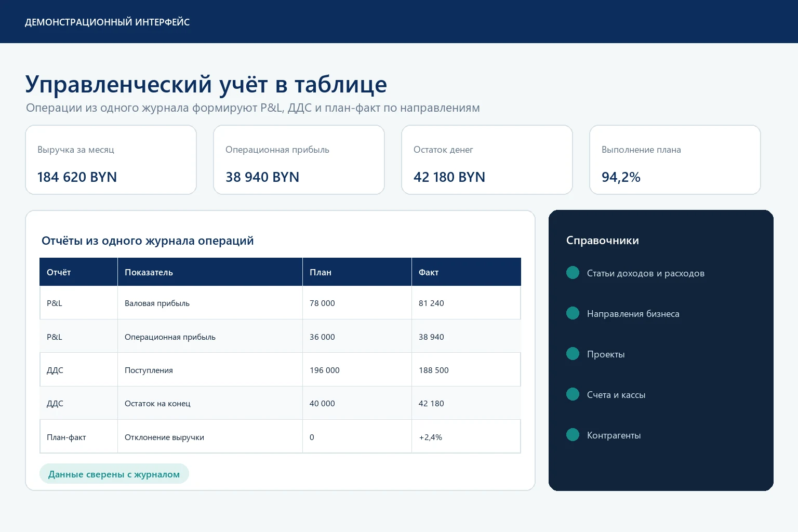The image size is (798, 532).
Task: Click the fact value +2,4%
Action: [x=431, y=437]
